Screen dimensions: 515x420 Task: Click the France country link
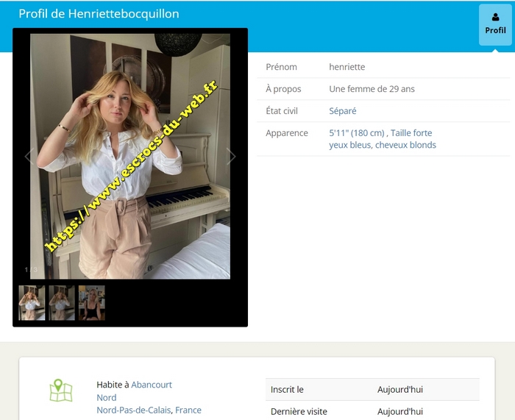click(188, 410)
